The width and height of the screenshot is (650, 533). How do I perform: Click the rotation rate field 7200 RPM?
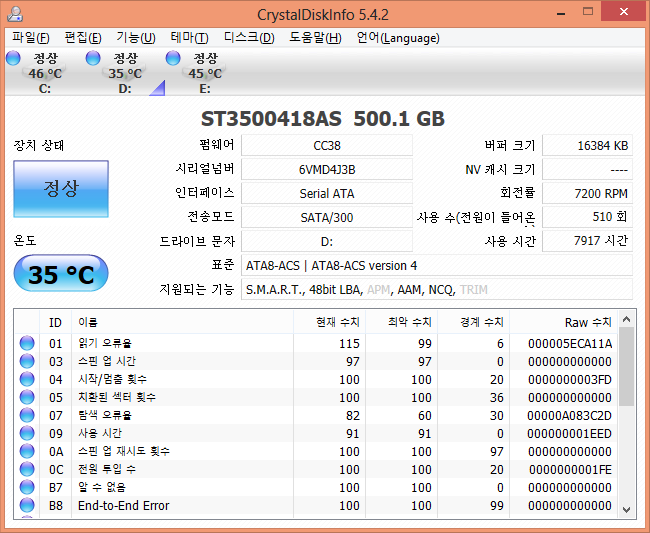(x=587, y=194)
